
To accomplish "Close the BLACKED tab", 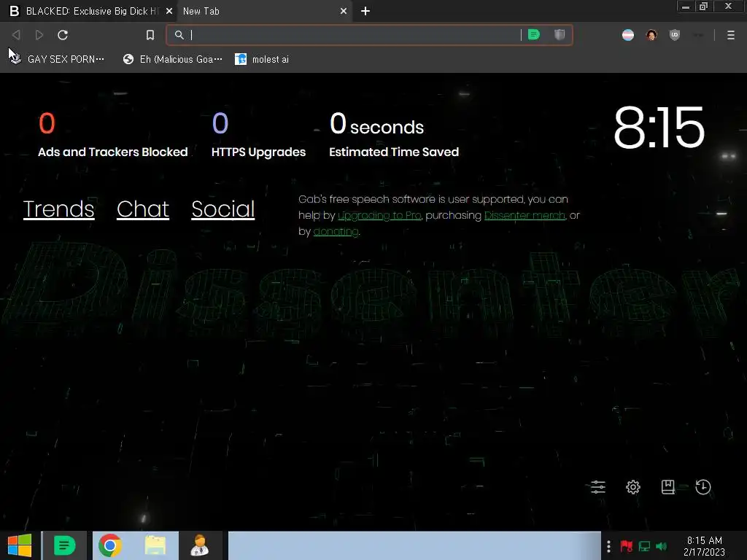I will 169,11.
